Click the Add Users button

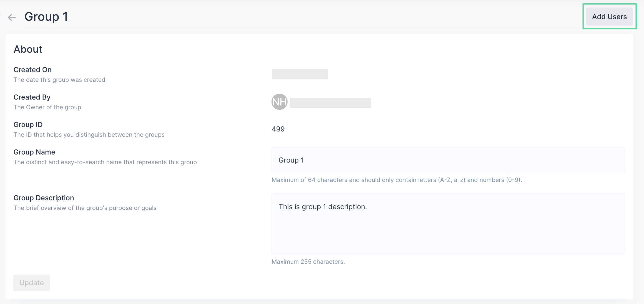coord(610,16)
